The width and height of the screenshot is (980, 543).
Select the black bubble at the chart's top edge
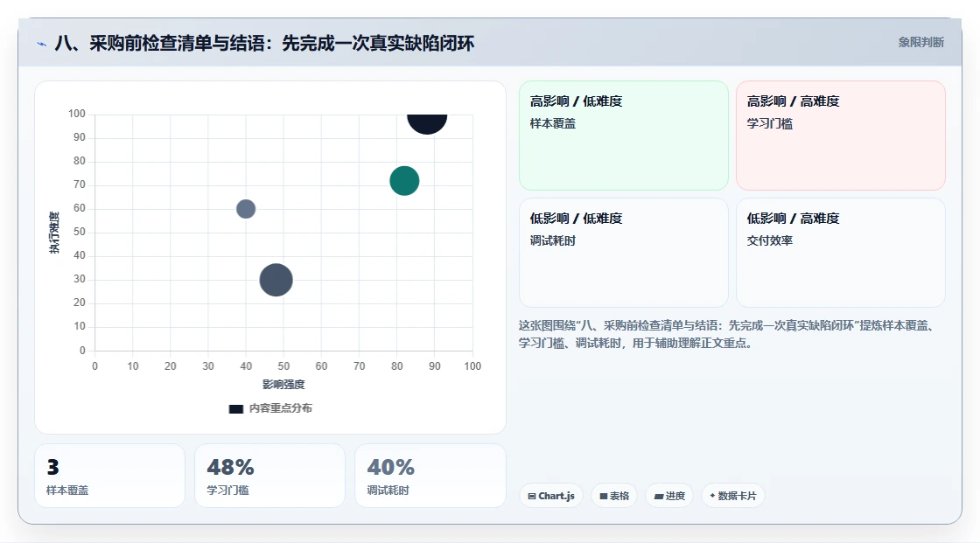[x=427, y=123]
